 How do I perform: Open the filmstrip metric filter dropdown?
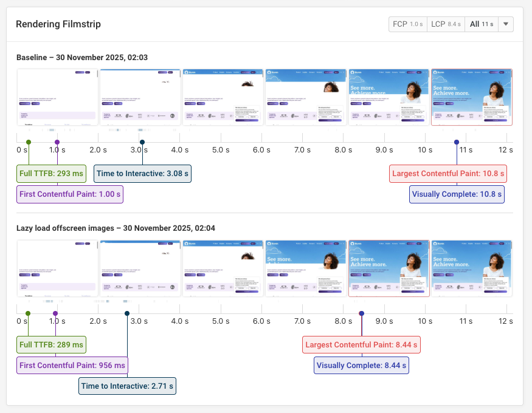click(506, 24)
